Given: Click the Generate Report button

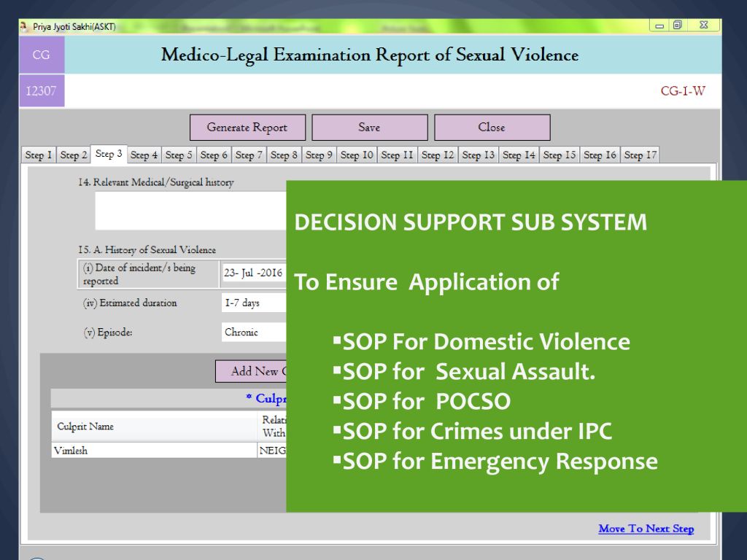Looking at the screenshot, I should click(x=247, y=128).
